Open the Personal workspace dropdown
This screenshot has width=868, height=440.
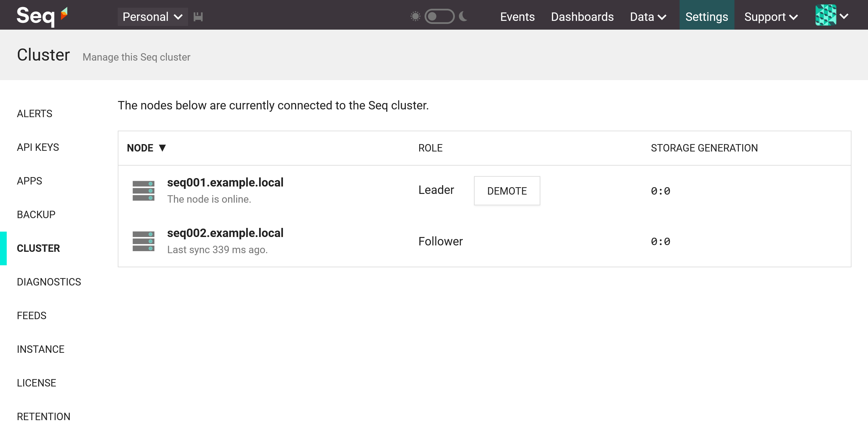click(152, 16)
